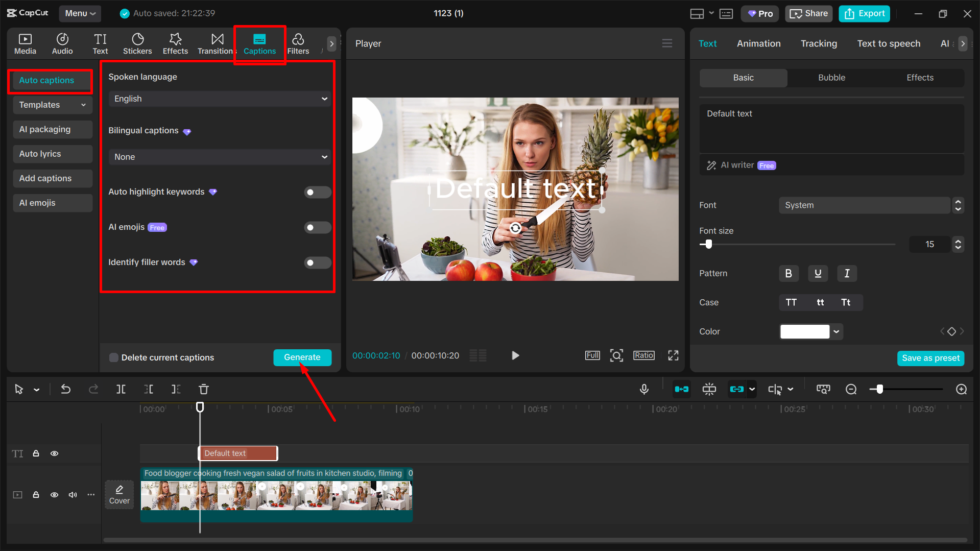Click the voiceover microphone icon

(x=644, y=389)
